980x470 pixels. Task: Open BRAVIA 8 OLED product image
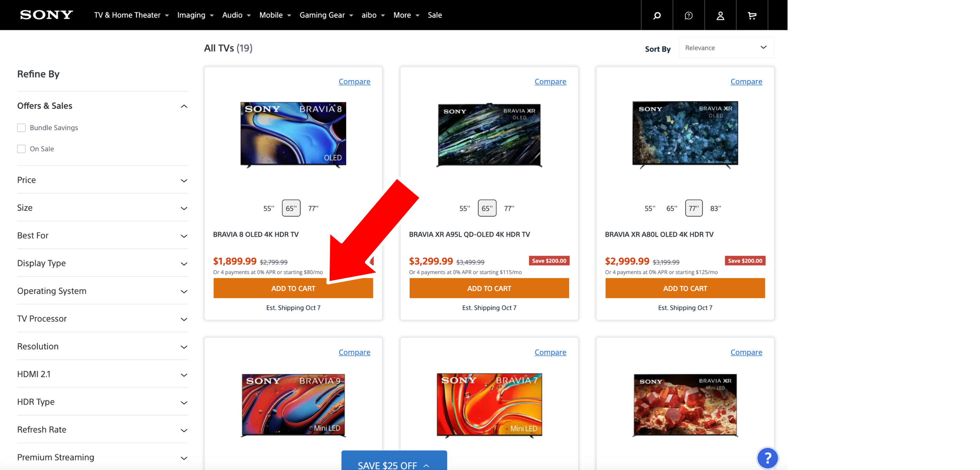293,135
